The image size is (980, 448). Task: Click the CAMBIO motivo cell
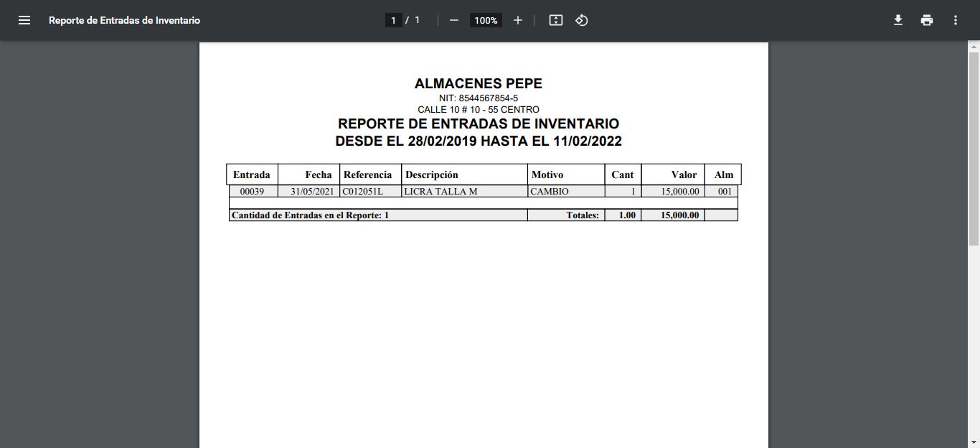pos(548,191)
